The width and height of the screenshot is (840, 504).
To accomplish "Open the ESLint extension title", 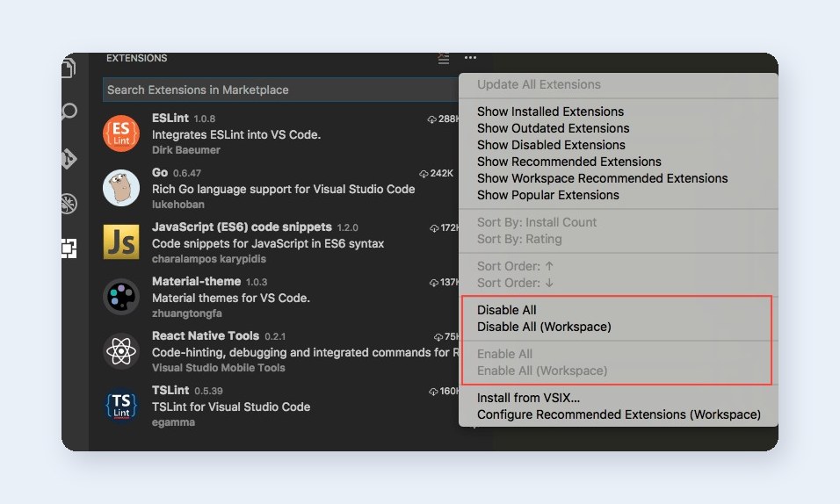I will coord(170,118).
